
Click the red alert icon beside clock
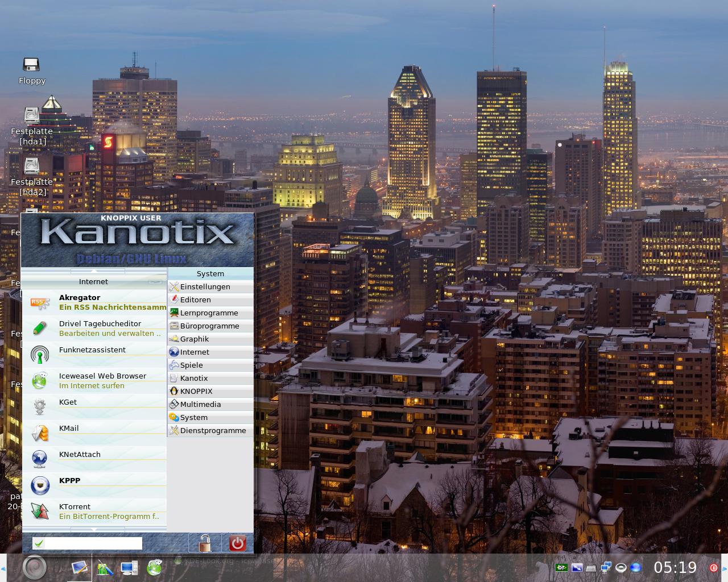tap(713, 567)
